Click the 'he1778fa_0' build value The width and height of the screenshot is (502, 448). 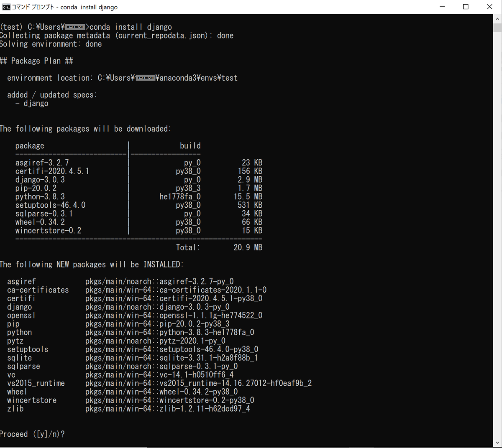click(x=180, y=196)
